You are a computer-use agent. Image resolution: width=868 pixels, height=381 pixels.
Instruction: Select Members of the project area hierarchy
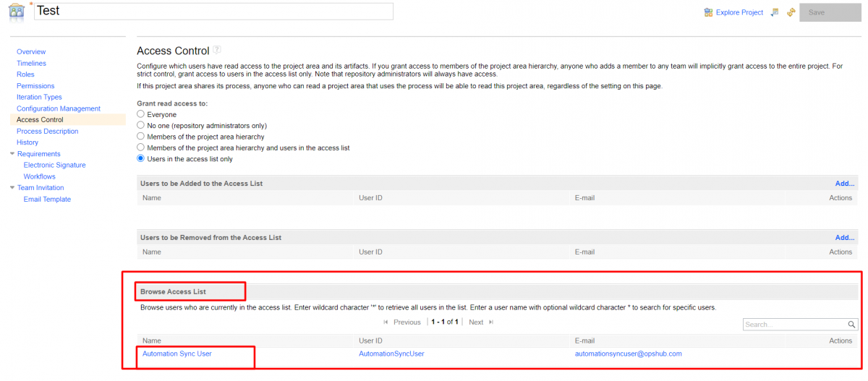(141, 136)
